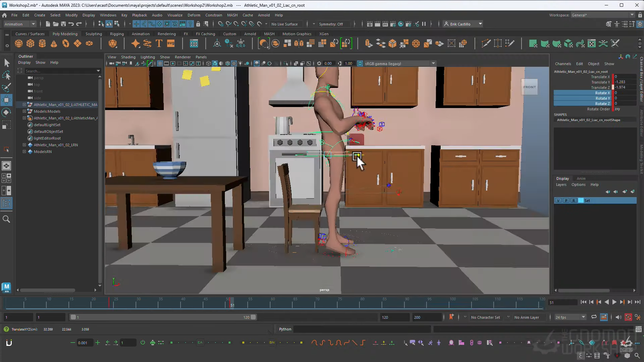Expand the Athletic_Man_v01_02_LRN node
Image resolution: width=644 pixels, height=362 pixels.
coord(24,145)
